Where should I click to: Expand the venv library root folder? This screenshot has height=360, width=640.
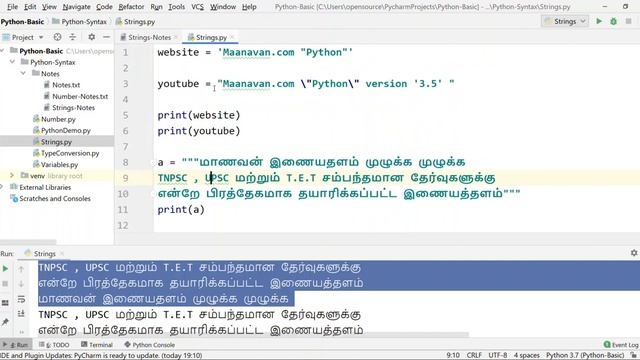pos(12,176)
